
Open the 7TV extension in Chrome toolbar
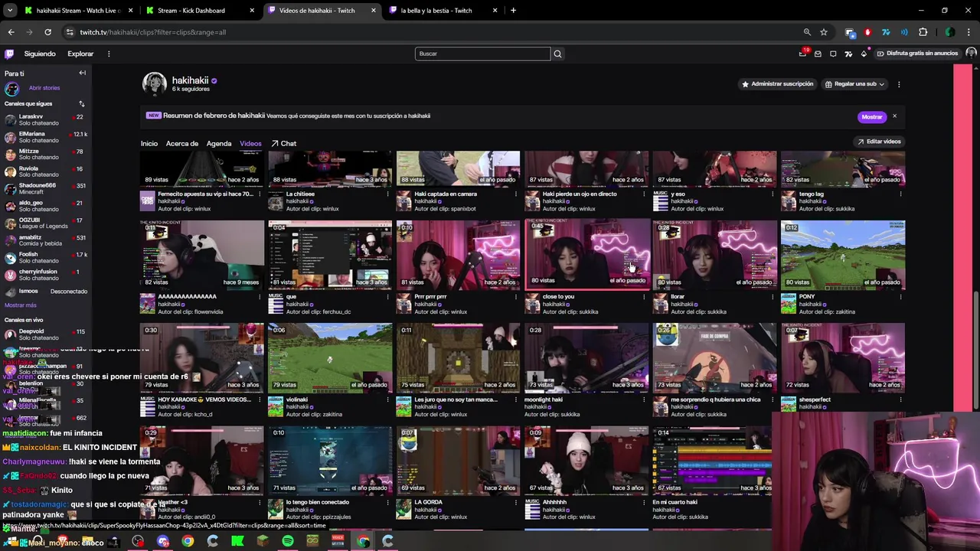pyautogui.click(x=886, y=32)
